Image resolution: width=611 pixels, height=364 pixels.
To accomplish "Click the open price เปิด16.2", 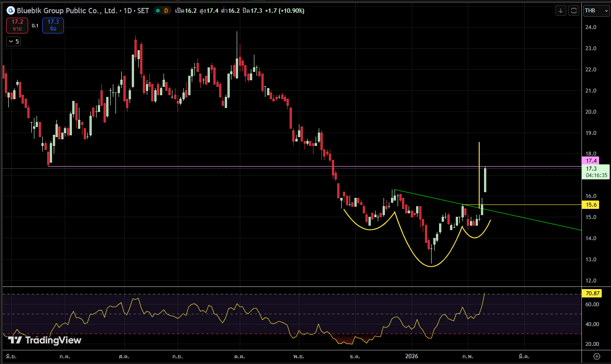I will point(186,11).
